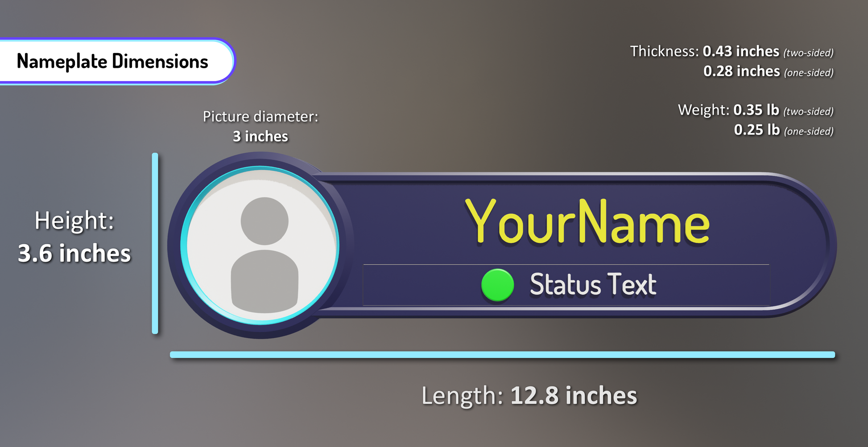
Task: Click the vertical cyan height bar
Action: pos(155,243)
